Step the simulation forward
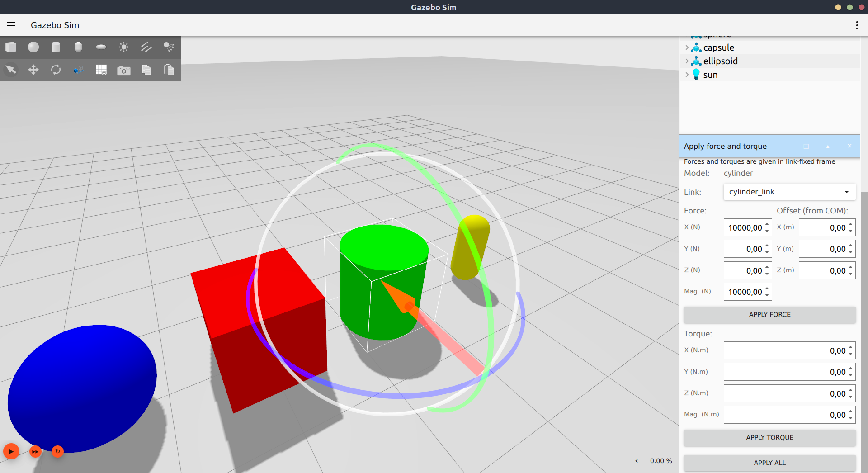 [x=35, y=451]
